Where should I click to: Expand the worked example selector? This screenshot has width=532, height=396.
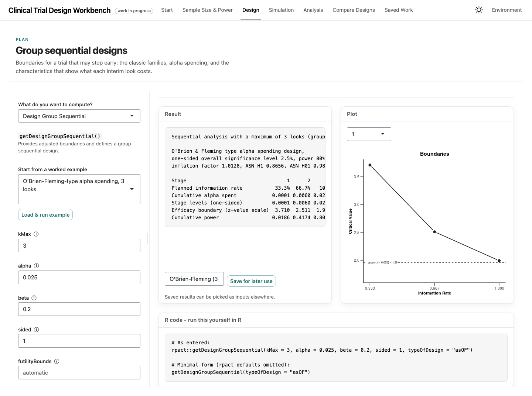[x=79, y=189]
